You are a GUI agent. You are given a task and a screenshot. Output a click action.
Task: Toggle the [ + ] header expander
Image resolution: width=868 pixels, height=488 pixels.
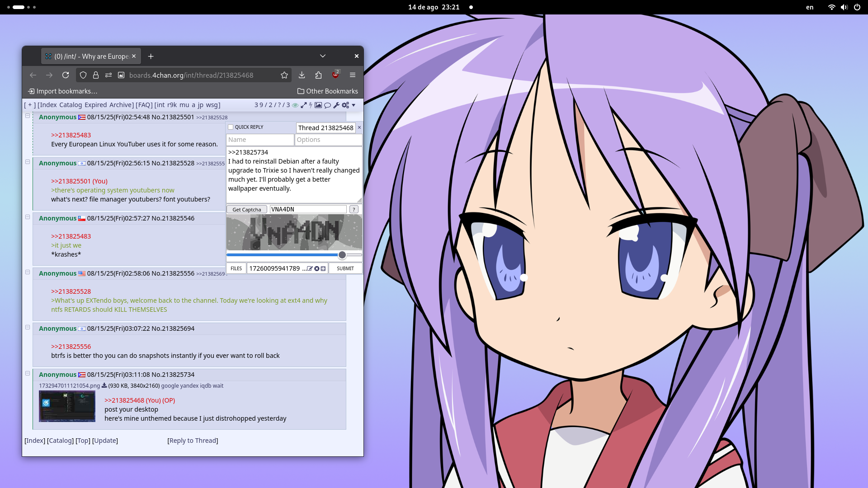pyautogui.click(x=30, y=105)
